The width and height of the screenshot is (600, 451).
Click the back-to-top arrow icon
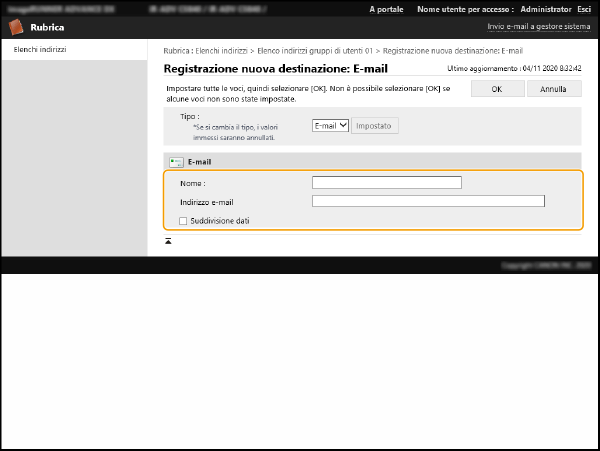[x=169, y=241]
